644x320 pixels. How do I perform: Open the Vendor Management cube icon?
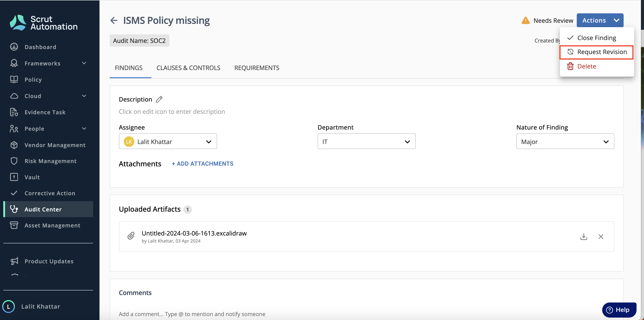pos(14,145)
